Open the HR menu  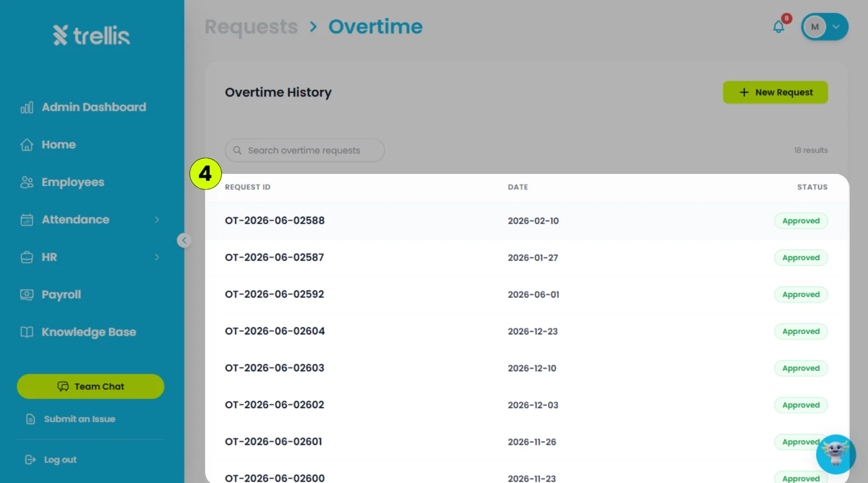click(x=49, y=257)
